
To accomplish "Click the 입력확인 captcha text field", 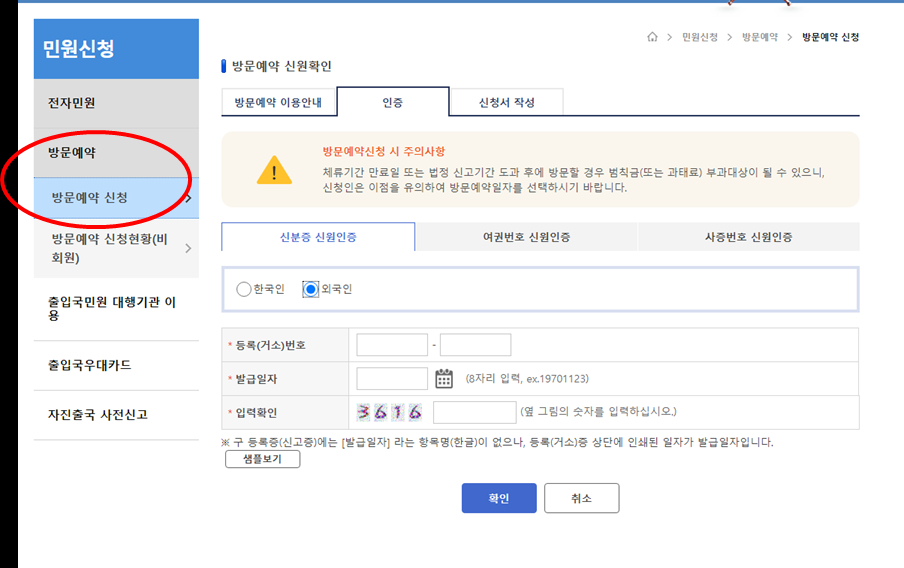I will point(474,412).
